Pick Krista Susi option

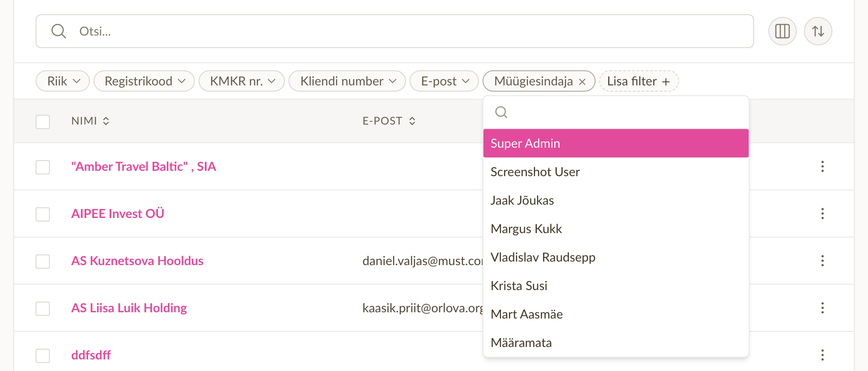tap(616, 286)
